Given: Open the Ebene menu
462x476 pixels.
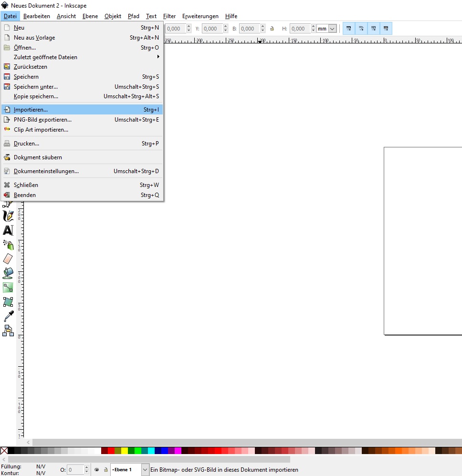Looking at the screenshot, I should tap(90, 16).
